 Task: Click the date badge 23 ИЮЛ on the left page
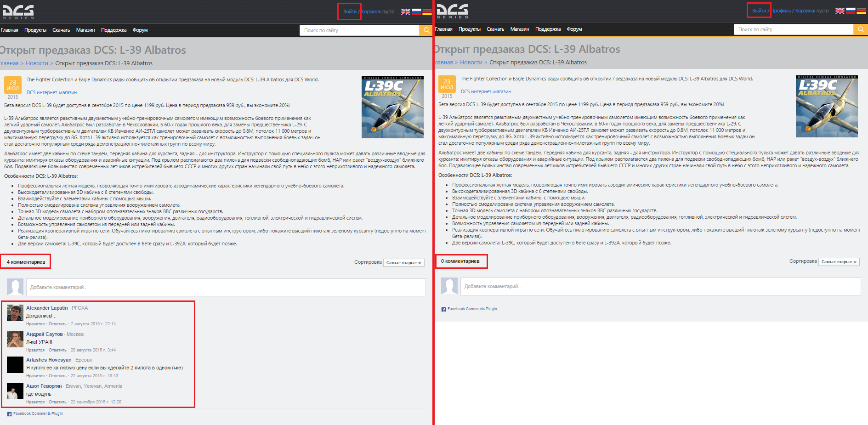click(13, 85)
